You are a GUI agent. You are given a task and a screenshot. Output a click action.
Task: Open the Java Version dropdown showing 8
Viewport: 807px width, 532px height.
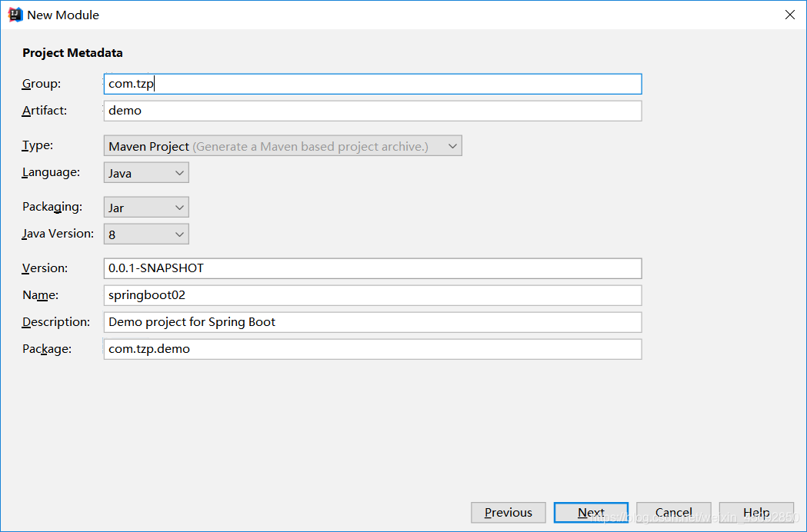click(x=146, y=234)
